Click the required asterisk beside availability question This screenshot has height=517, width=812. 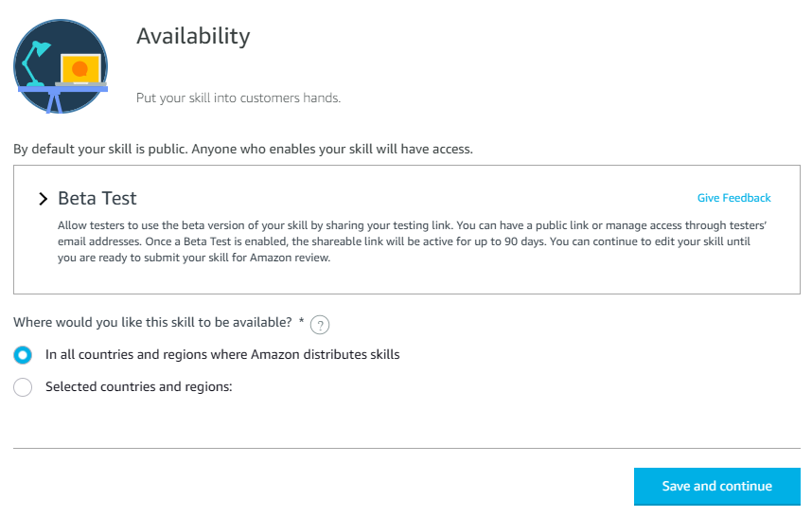(x=301, y=321)
